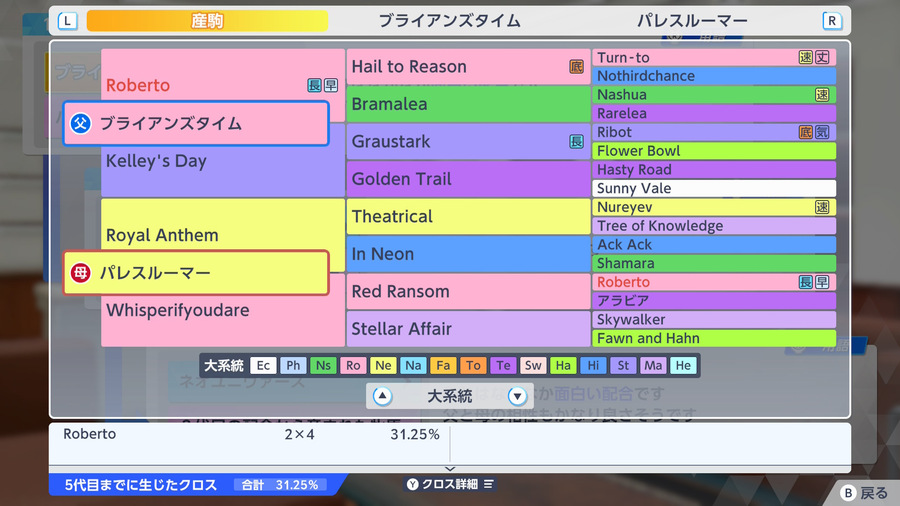Select the 産駒 tab
900x506 pixels.
pyautogui.click(x=207, y=21)
